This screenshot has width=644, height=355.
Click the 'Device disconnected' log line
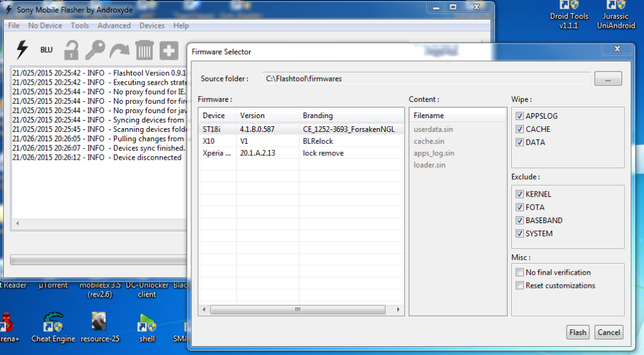(96, 158)
